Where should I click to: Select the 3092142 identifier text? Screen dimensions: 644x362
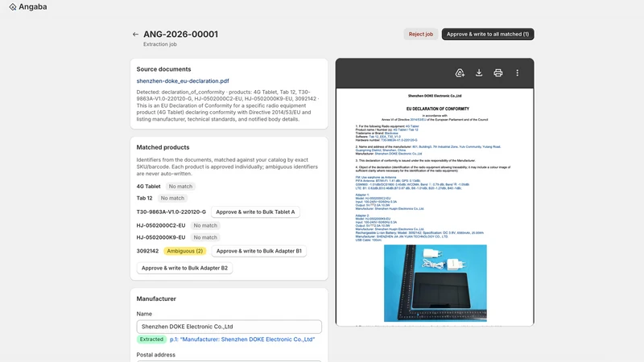tap(147, 251)
